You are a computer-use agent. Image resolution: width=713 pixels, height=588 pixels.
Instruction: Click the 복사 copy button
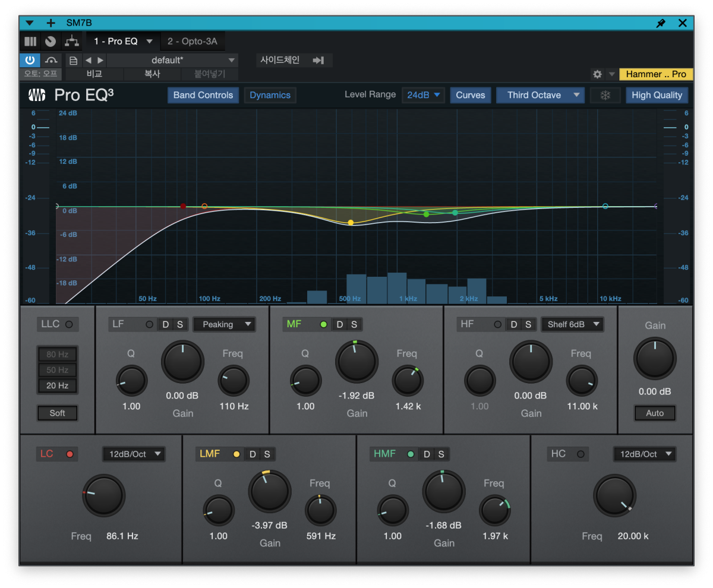point(152,74)
